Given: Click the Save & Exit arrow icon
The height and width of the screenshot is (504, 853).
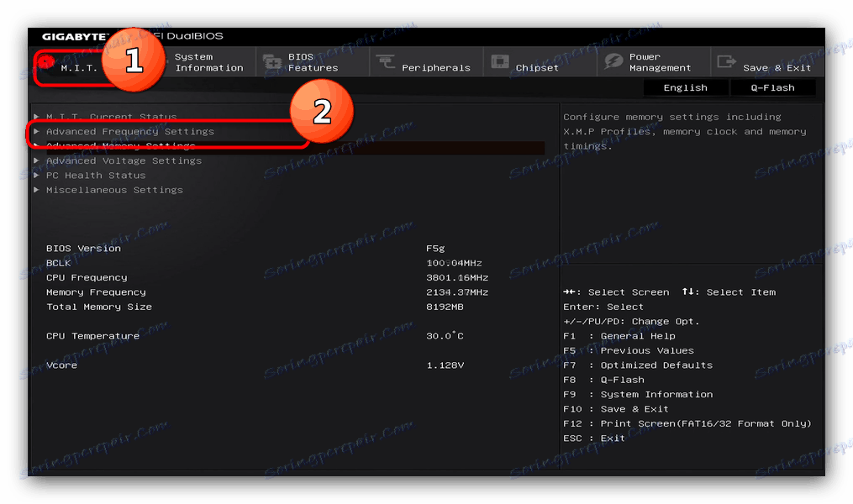Looking at the screenshot, I should [x=726, y=61].
